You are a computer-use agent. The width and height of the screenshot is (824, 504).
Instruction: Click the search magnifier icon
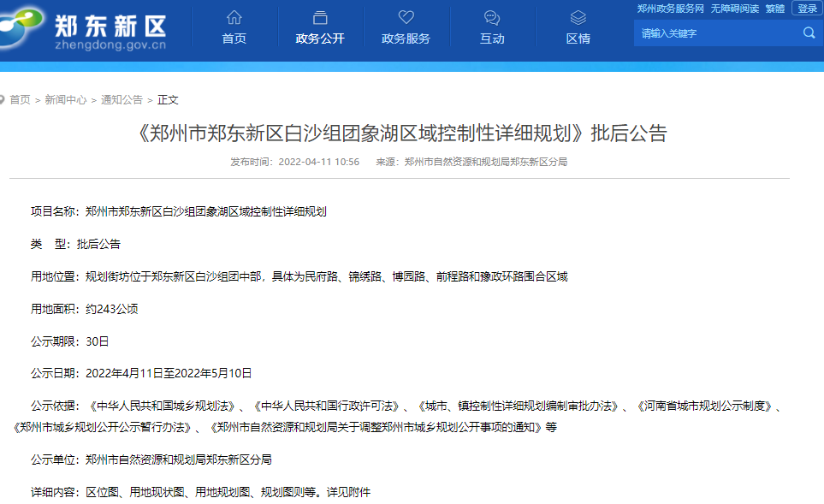[x=809, y=33]
